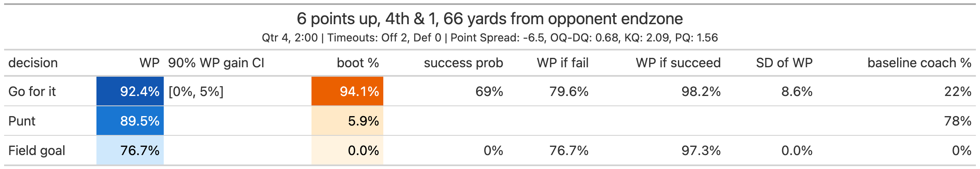Click the 5.9% boot cell for Punt
This screenshot has width=980, height=169.
pyautogui.click(x=347, y=121)
